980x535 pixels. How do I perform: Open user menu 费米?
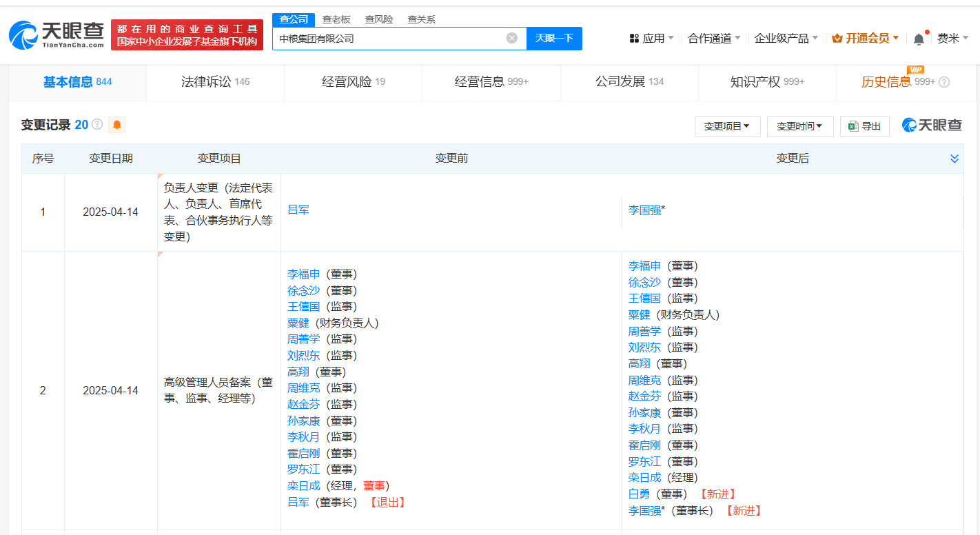[x=953, y=39]
